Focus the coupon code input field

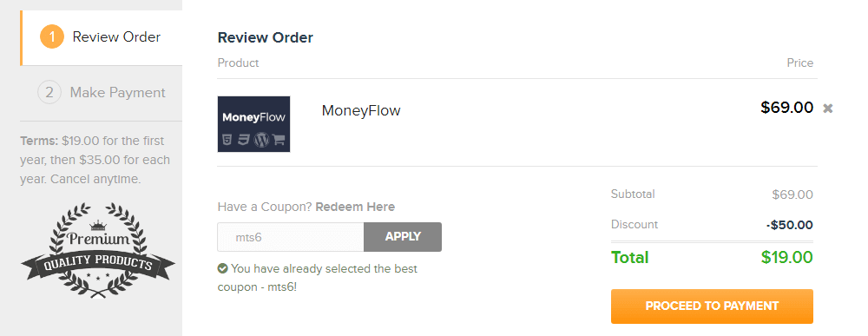click(x=291, y=237)
